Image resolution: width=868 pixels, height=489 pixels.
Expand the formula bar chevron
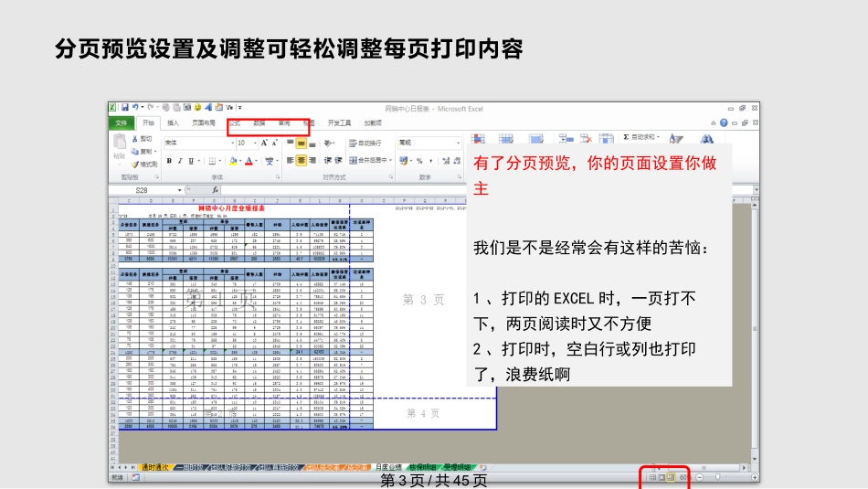tap(756, 190)
